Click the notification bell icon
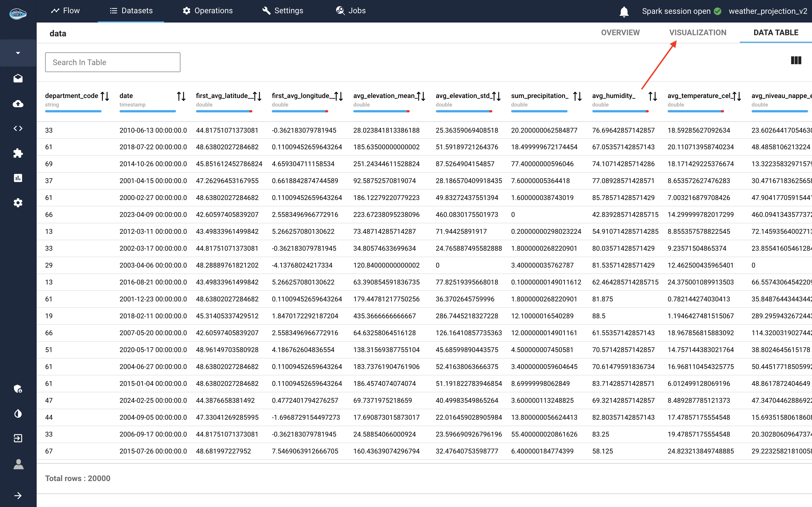 point(624,11)
